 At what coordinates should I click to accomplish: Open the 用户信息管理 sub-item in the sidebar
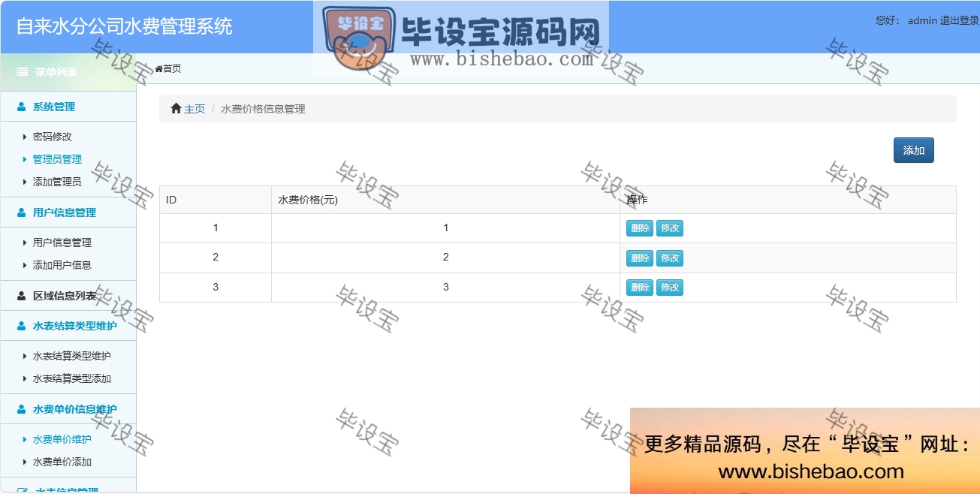62,242
